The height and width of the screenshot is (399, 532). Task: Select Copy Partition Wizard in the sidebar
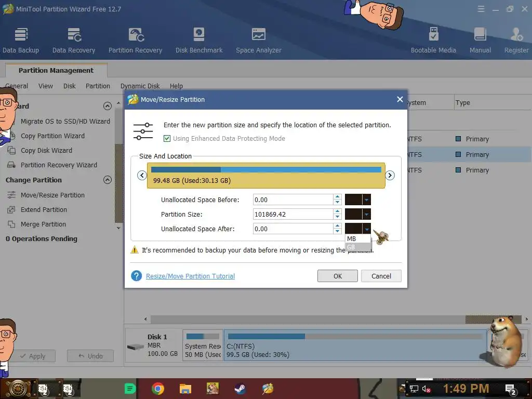pyautogui.click(x=52, y=136)
